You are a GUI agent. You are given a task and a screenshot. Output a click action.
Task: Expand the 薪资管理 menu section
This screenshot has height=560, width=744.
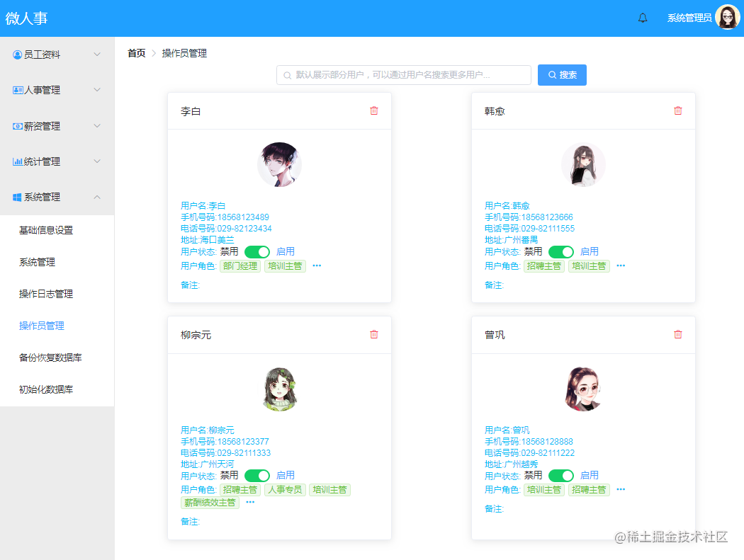[57, 126]
